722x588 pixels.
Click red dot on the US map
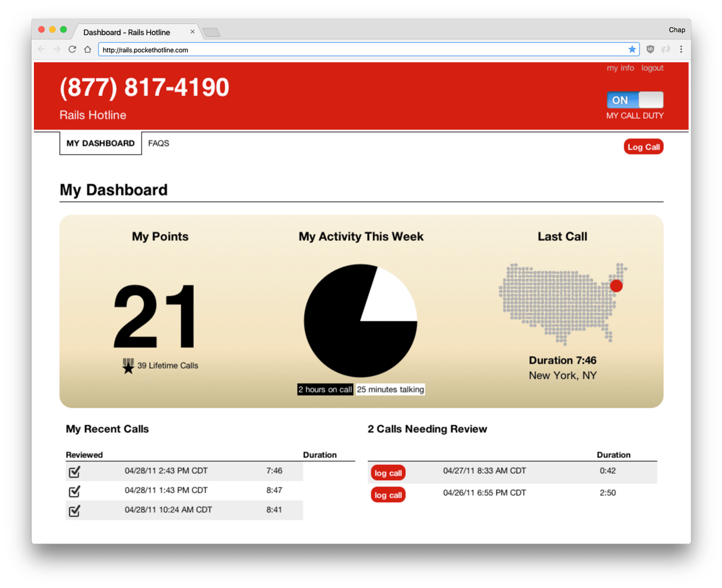pos(616,286)
